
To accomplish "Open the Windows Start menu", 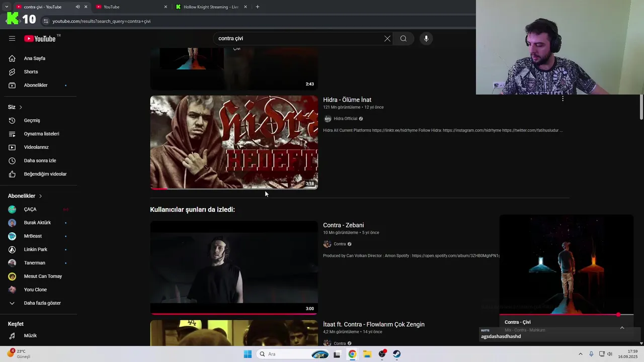I will [x=248, y=354].
